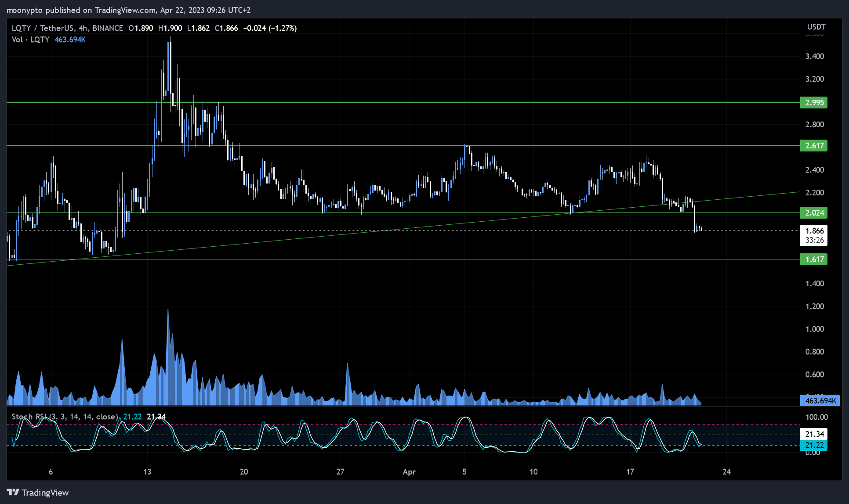Click the published-by header text

128,10
